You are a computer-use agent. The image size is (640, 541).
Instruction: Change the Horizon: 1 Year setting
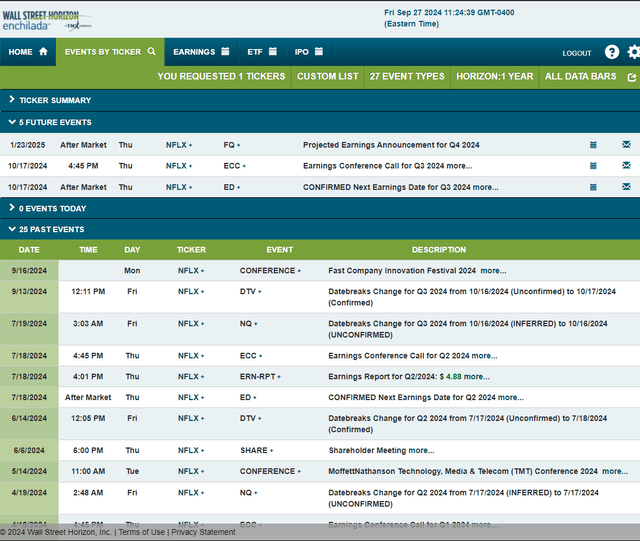pyautogui.click(x=495, y=76)
